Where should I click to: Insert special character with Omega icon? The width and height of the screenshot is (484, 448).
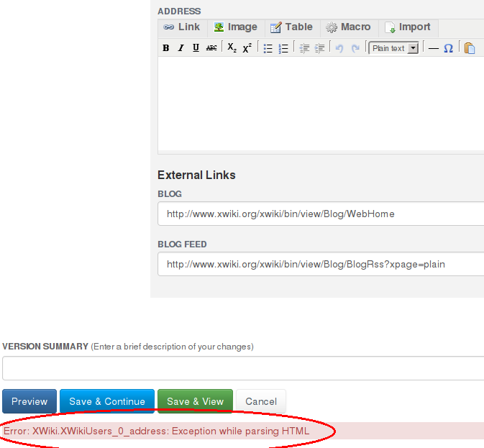click(448, 48)
